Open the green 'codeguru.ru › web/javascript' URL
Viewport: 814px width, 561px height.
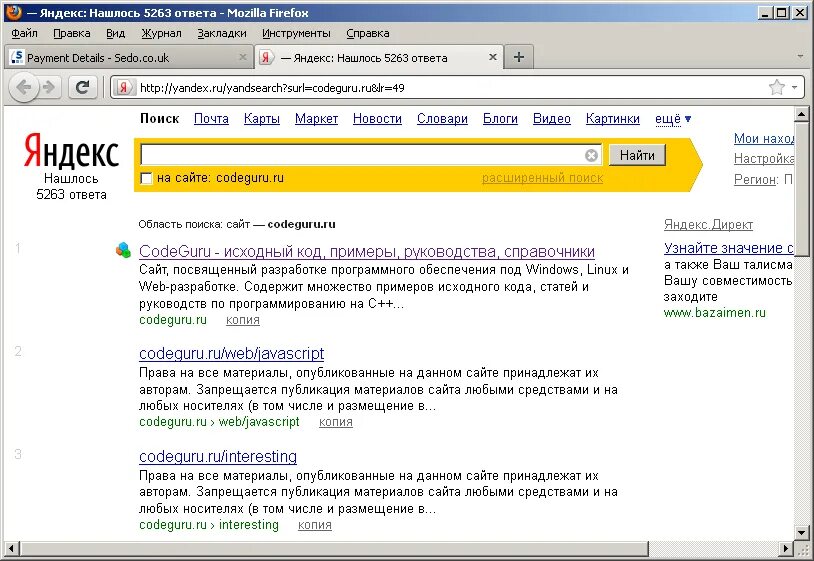pos(219,422)
